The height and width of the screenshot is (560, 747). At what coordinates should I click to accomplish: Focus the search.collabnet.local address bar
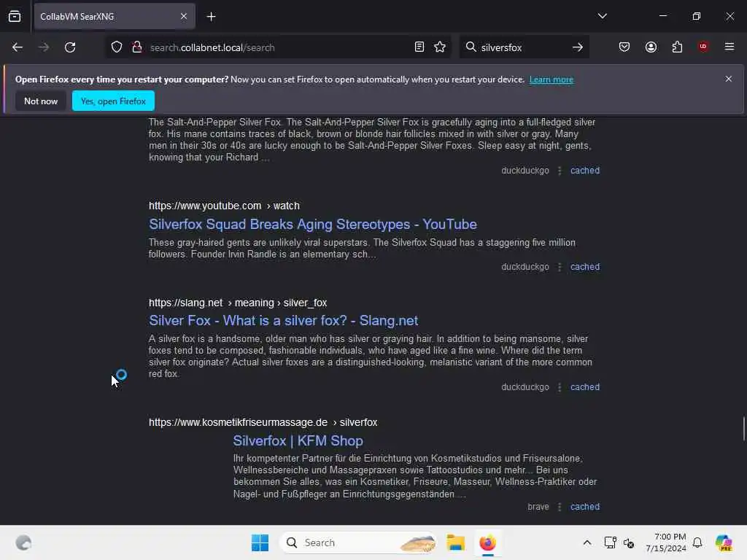coord(278,47)
